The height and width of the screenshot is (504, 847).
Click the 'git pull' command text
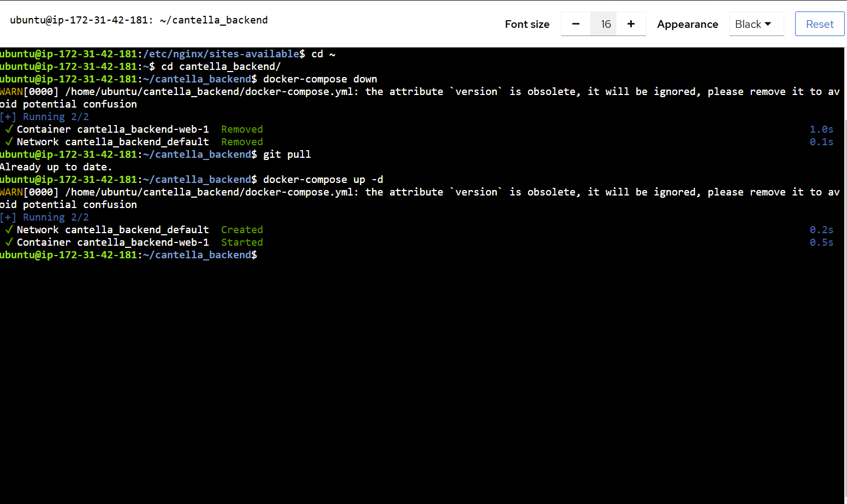coord(287,155)
